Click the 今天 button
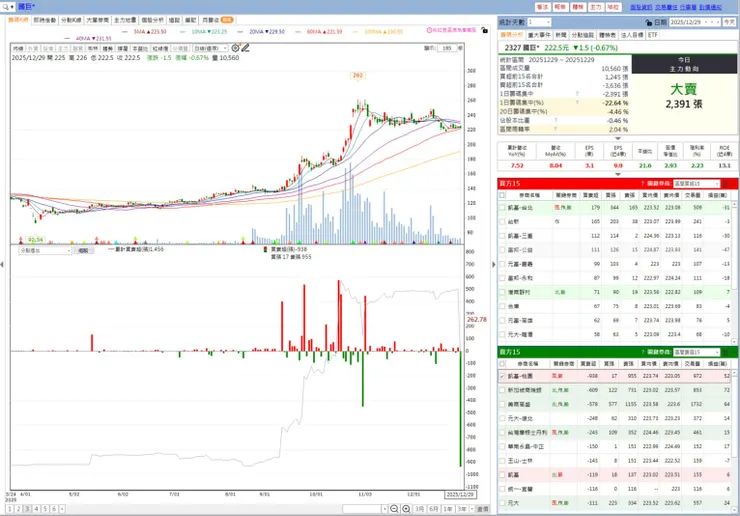Image resolution: width=740 pixels, height=516 pixels. (x=729, y=22)
